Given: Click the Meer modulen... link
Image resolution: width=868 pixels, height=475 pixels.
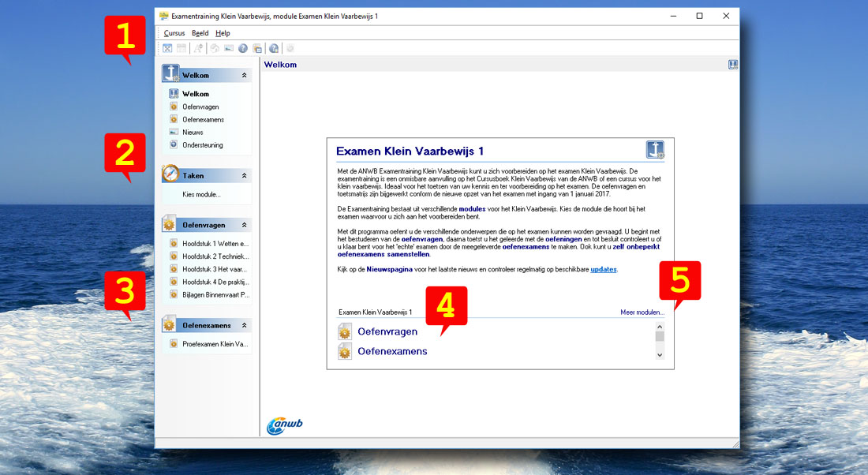Looking at the screenshot, I should pos(642,312).
